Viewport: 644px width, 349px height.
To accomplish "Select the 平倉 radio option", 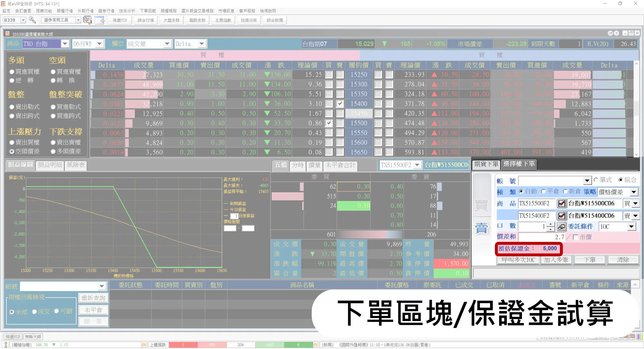I will pyautogui.click(x=544, y=191).
